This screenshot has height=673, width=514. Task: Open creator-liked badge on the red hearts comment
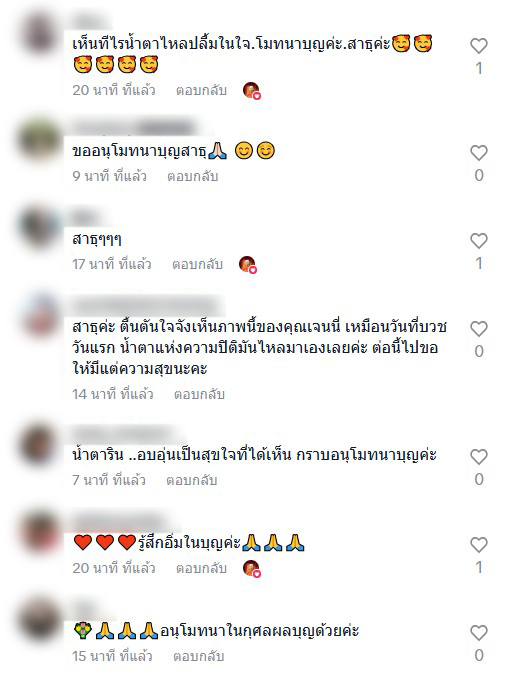click(x=252, y=569)
